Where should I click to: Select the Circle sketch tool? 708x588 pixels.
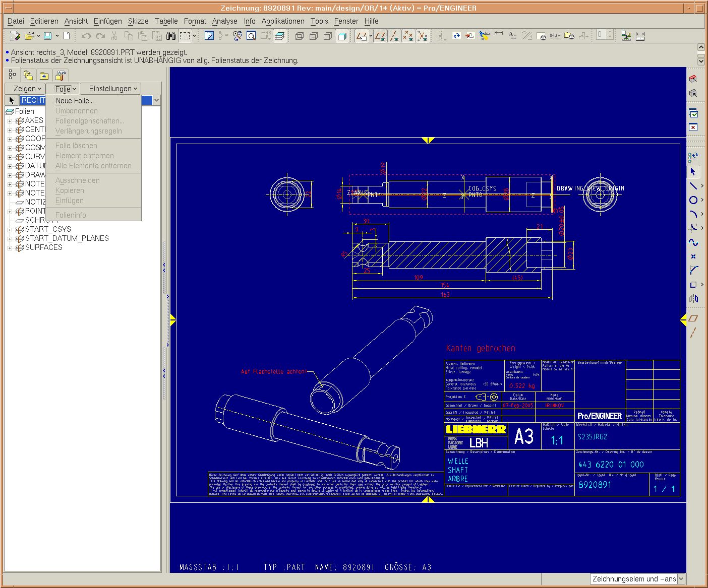click(x=693, y=200)
